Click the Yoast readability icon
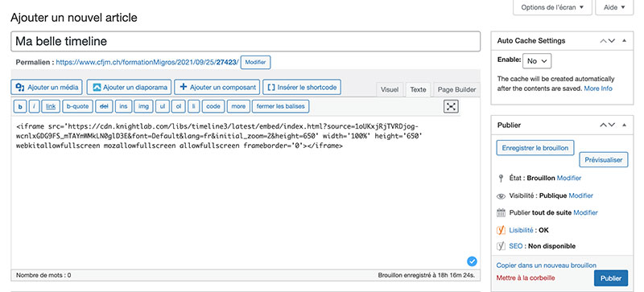The width and height of the screenshot is (644, 292). [501, 230]
